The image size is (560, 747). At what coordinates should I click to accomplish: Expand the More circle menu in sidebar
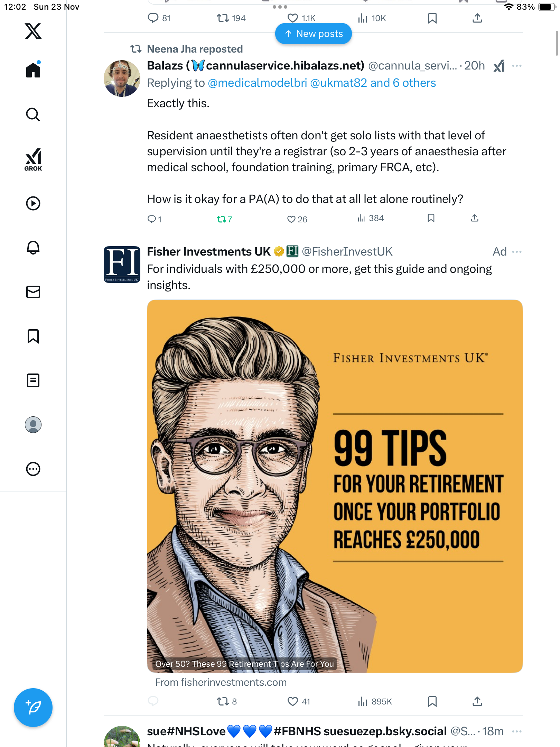[x=33, y=469]
